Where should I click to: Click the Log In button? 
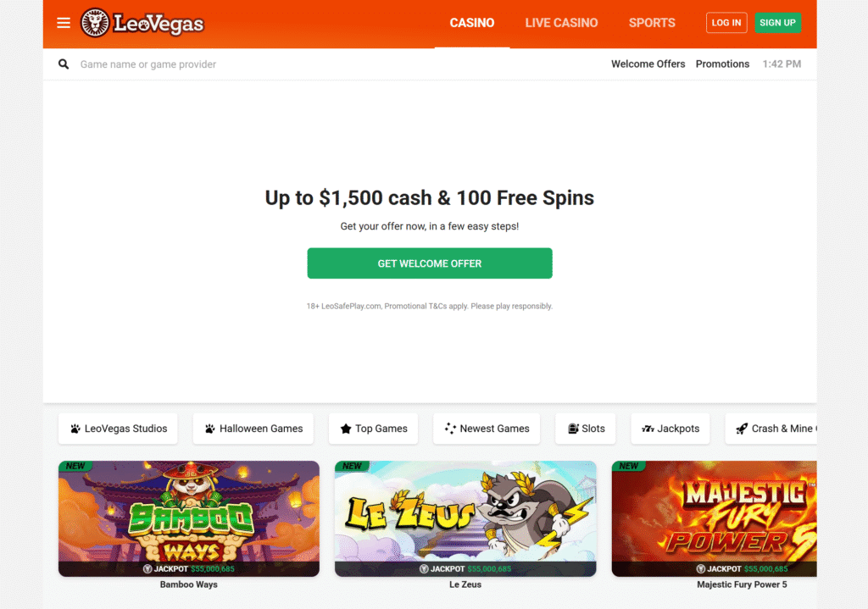pyautogui.click(x=726, y=23)
